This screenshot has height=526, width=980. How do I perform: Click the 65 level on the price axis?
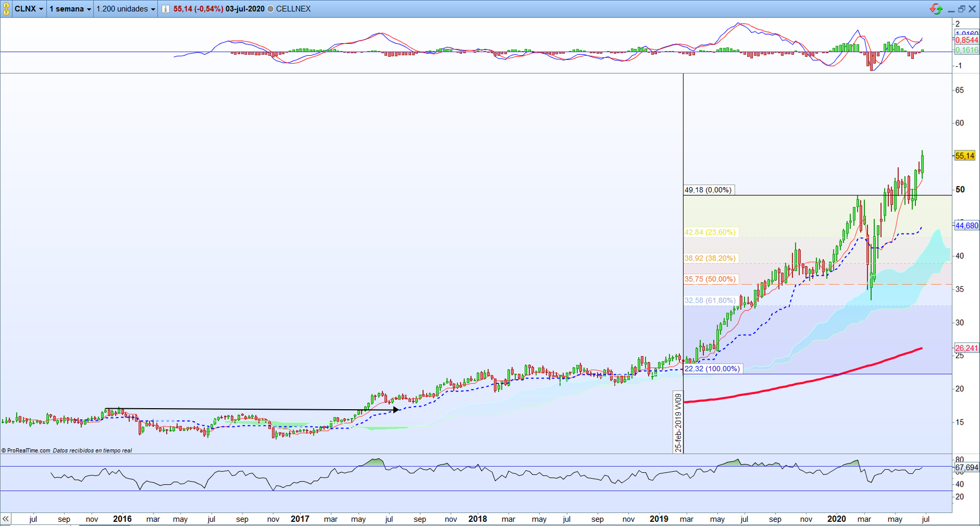(x=960, y=90)
